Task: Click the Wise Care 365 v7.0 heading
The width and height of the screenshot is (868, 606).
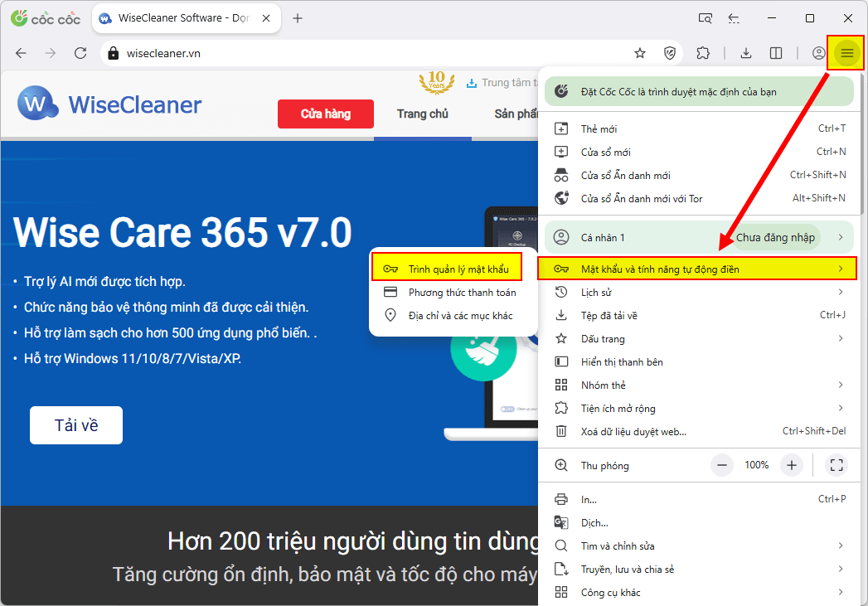Action: point(182,232)
